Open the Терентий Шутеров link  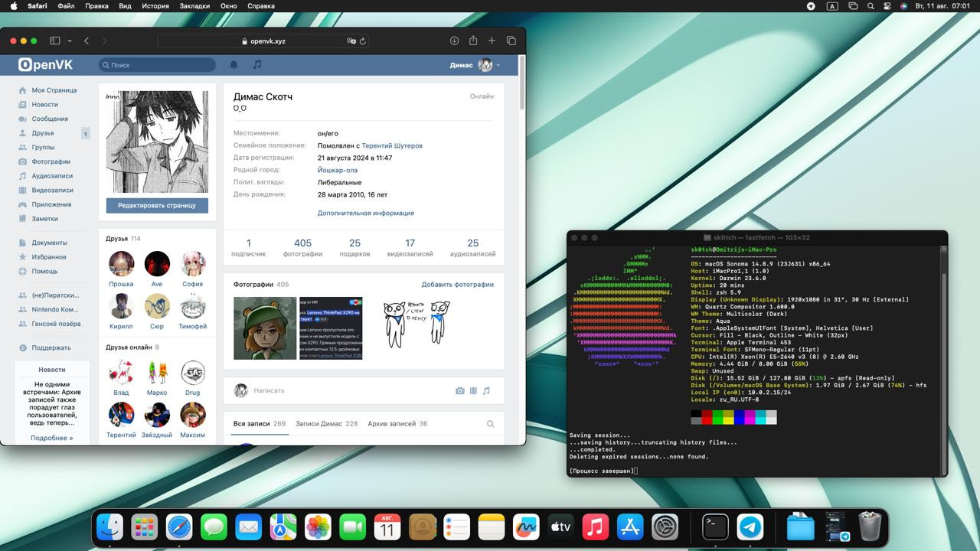pos(392,145)
